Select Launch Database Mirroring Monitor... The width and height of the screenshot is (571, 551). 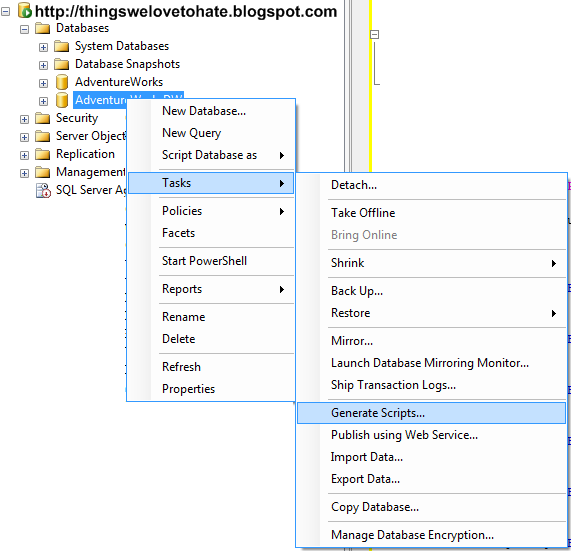tap(432, 363)
